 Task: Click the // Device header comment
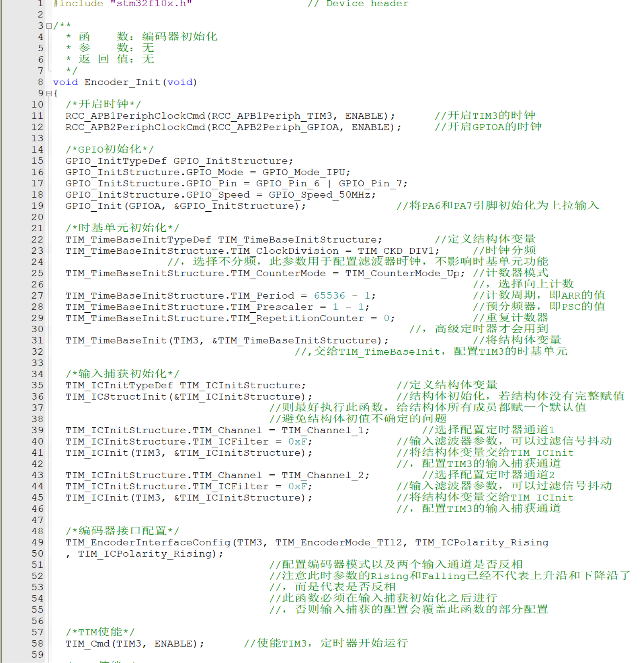[x=358, y=4]
